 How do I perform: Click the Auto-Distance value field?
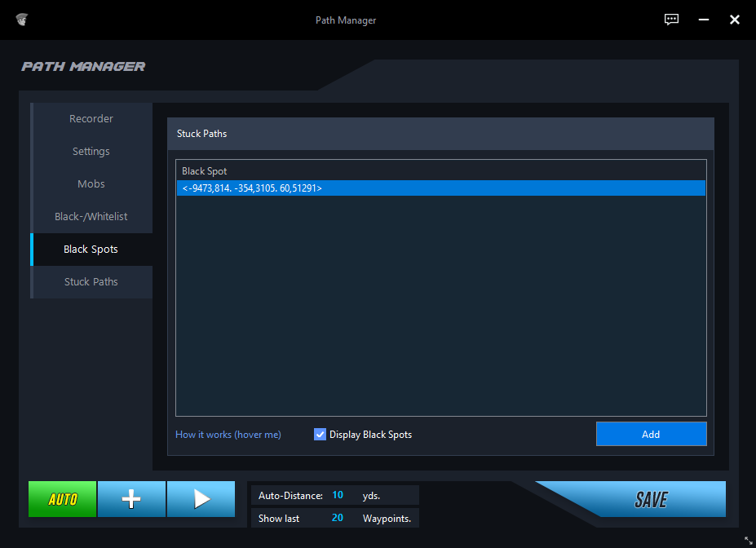[338, 495]
